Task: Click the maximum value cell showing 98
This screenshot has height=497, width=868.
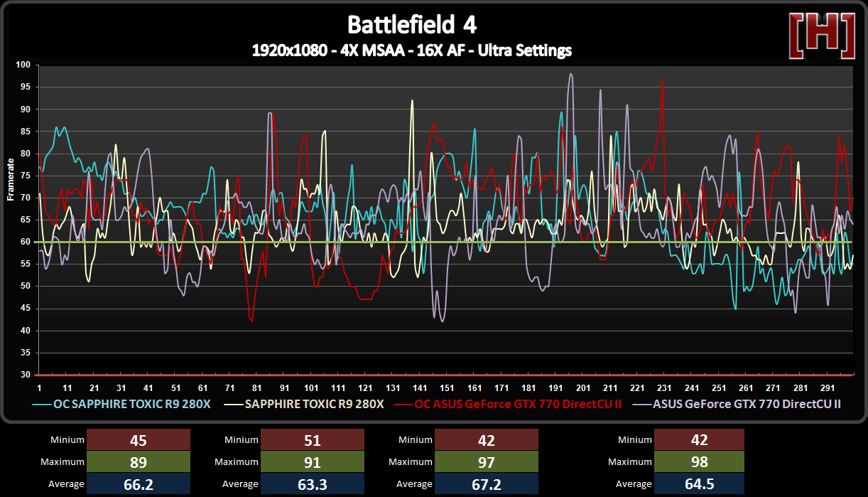Action: (699, 462)
